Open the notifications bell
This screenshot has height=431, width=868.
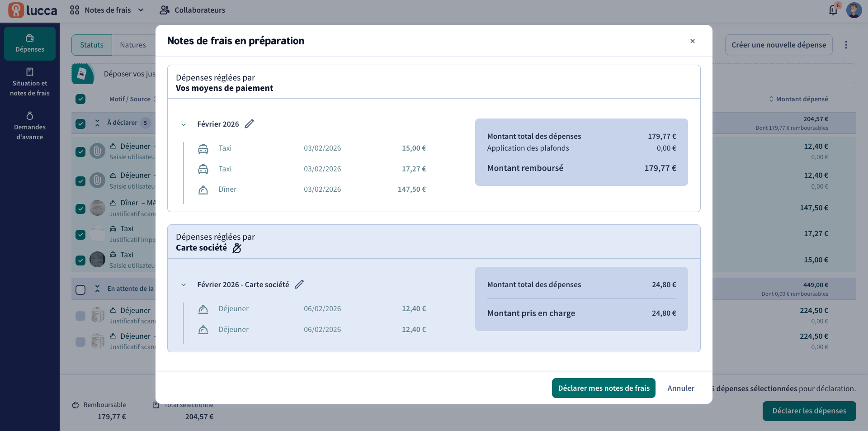(x=833, y=10)
